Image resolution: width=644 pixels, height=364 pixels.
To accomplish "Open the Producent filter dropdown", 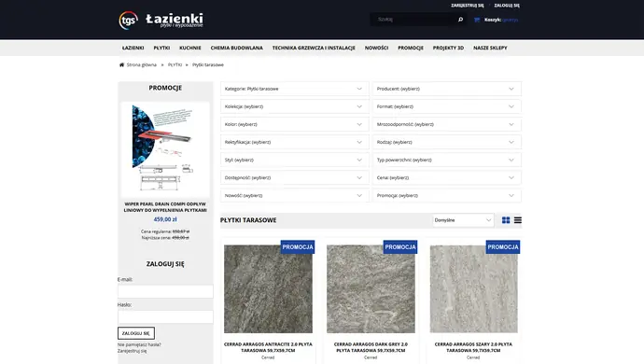I will point(446,89).
